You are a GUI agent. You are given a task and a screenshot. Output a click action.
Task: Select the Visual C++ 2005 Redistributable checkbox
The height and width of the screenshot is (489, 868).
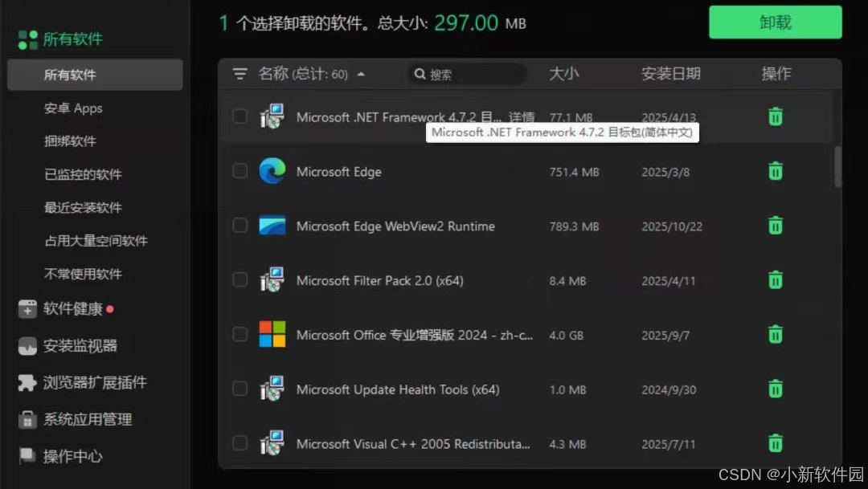[x=240, y=444]
